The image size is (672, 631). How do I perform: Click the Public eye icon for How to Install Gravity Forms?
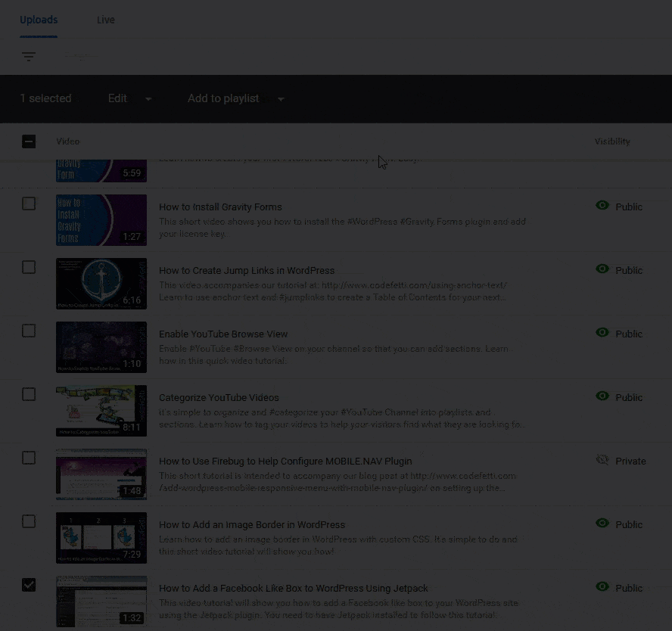[x=602, y=206]
